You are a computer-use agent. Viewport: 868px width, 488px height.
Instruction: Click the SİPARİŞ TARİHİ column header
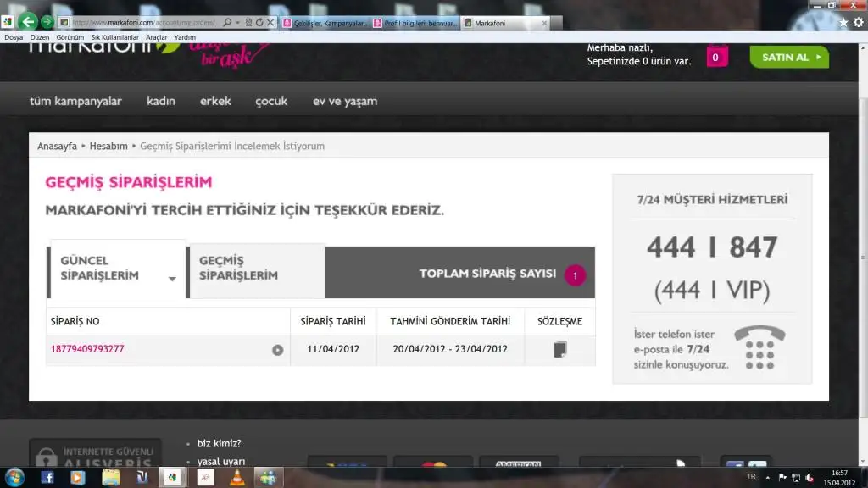coord(333,321)
